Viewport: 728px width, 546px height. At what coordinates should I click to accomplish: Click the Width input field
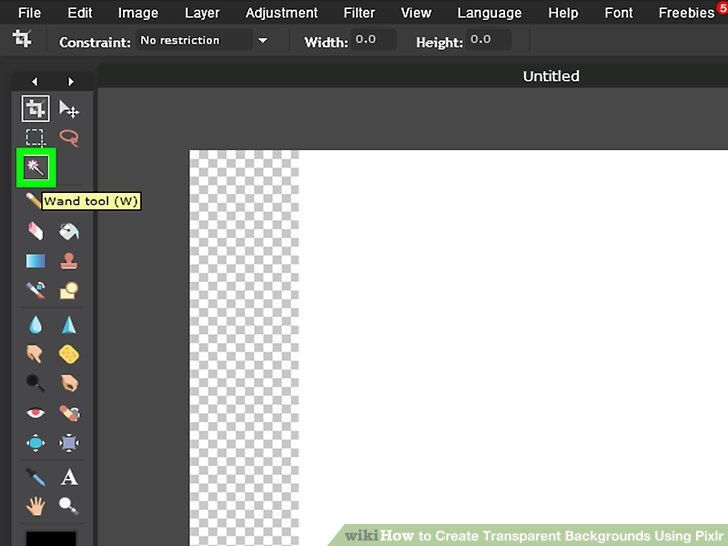[x=373, y=40]
